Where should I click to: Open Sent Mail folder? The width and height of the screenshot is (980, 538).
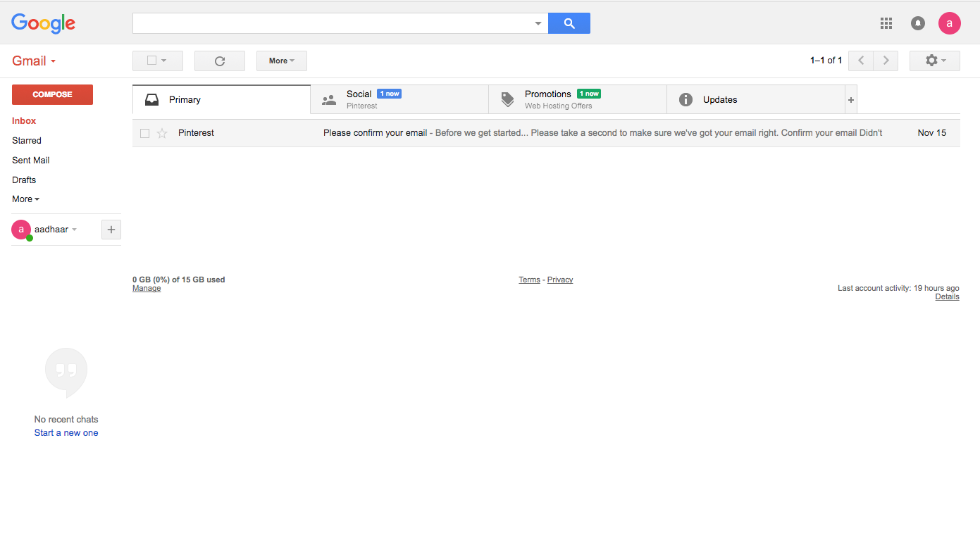point(31,161)
